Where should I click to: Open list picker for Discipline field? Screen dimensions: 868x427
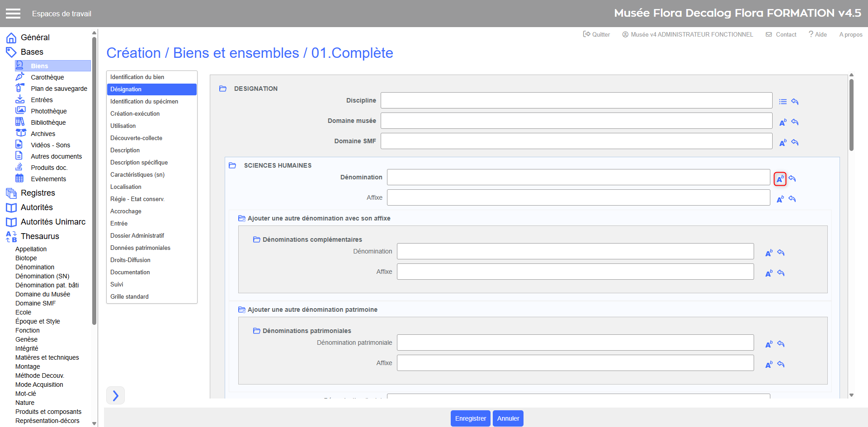783,102
